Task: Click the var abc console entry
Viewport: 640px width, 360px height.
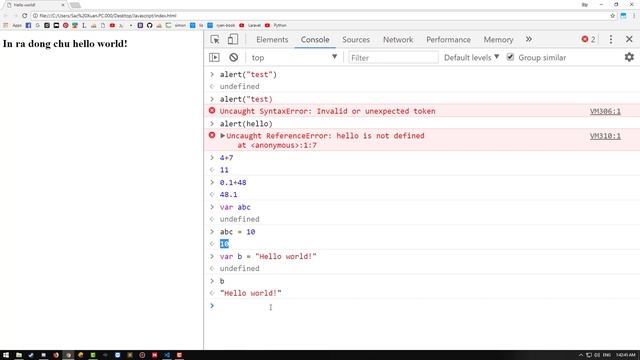Action: point(235,207)
